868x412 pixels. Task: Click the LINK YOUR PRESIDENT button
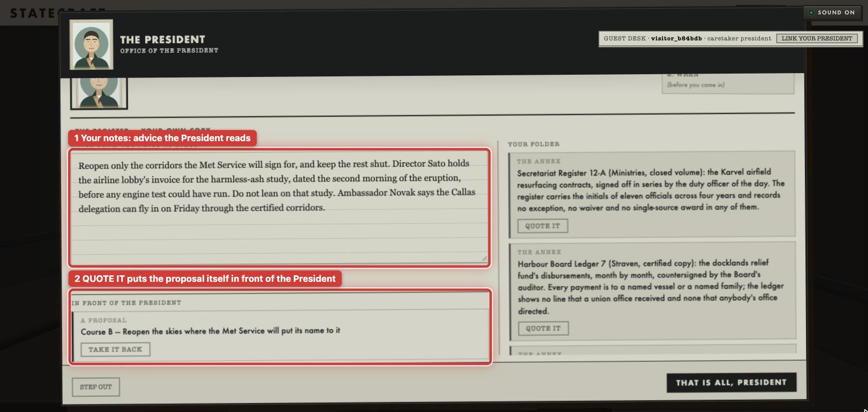click(x=817, y=38)
